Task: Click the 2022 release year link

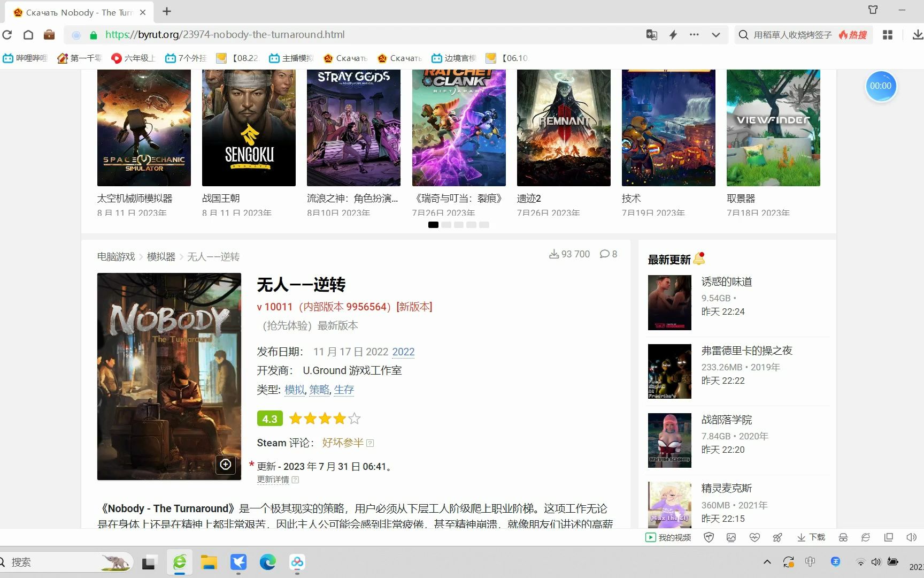Action: point(403,352)
